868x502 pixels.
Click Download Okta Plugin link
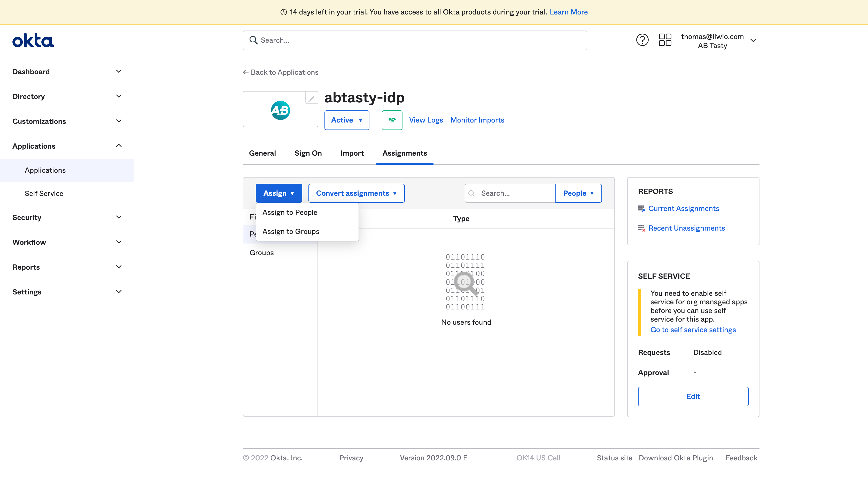point(676,458)
